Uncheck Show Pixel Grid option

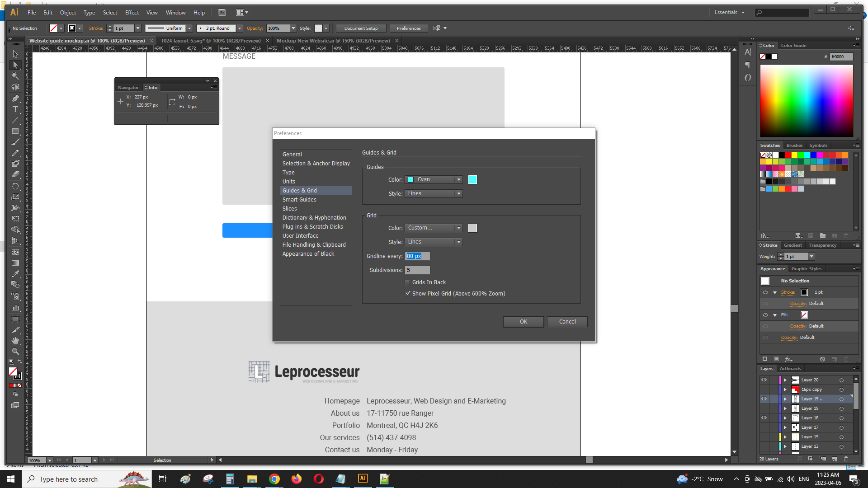(407, 294)
